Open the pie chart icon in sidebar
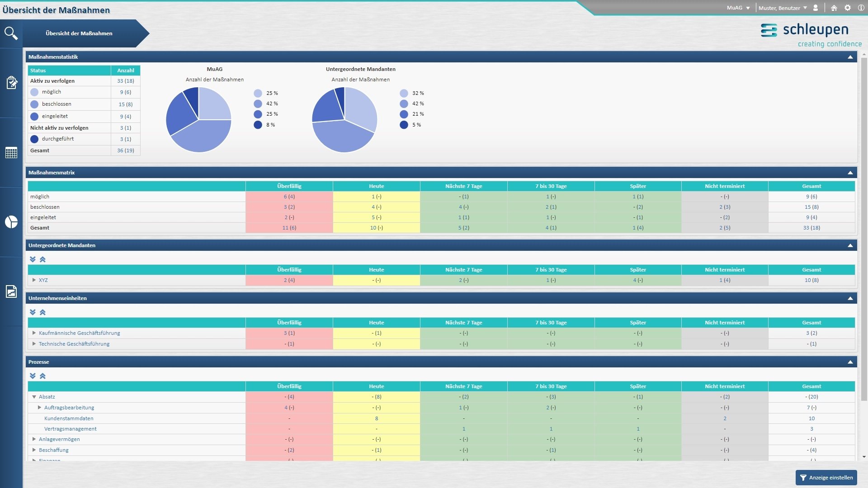 pos(11,222)
